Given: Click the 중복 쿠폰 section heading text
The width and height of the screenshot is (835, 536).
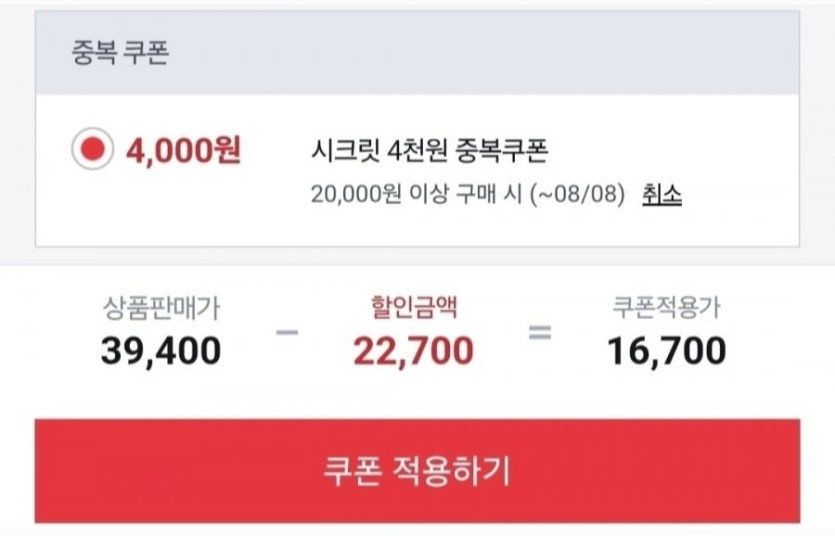Looking at the screenshot, I should click(x=120, y=53).
